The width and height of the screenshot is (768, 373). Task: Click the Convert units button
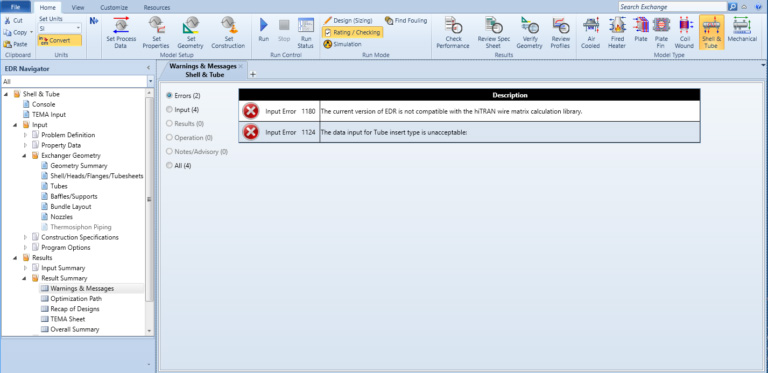coord(59,41)
